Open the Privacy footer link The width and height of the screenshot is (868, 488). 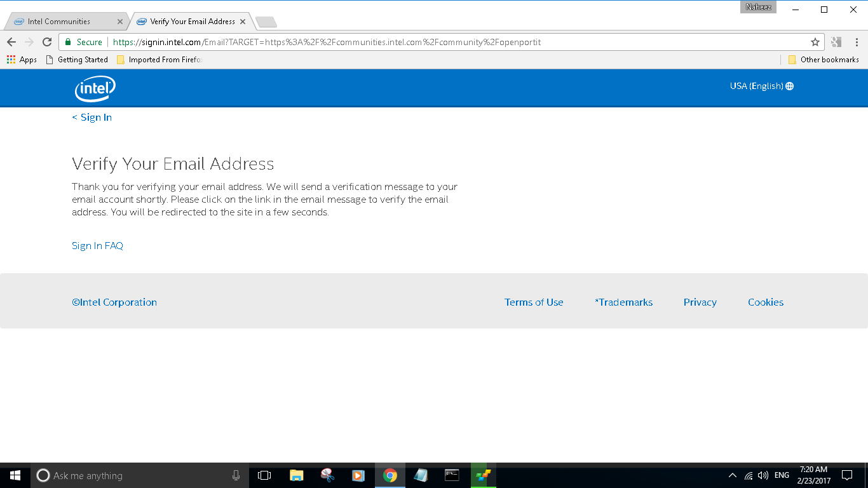(700, 302)
